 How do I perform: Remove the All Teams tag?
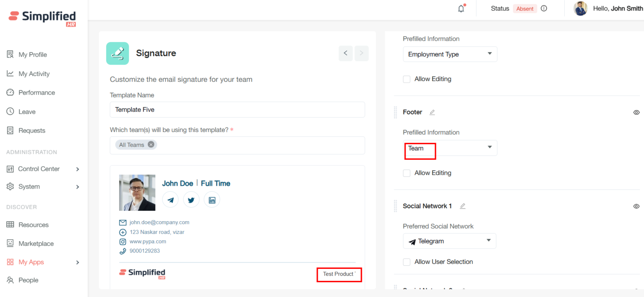151,145
